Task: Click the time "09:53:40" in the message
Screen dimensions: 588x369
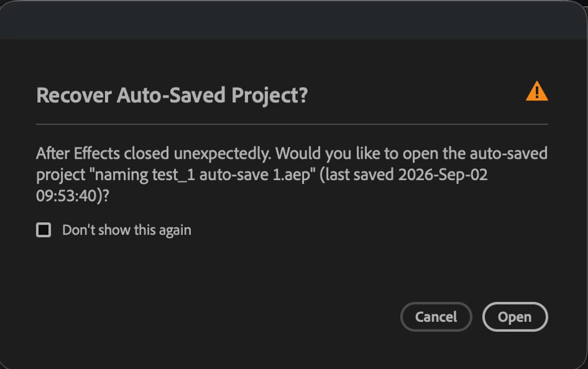Action: [x=67, y=196]
